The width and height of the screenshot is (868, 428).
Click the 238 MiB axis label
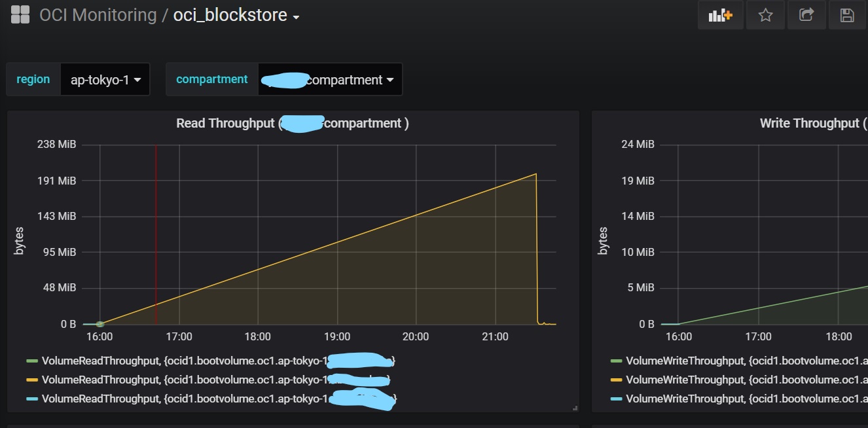pos(58,144)
